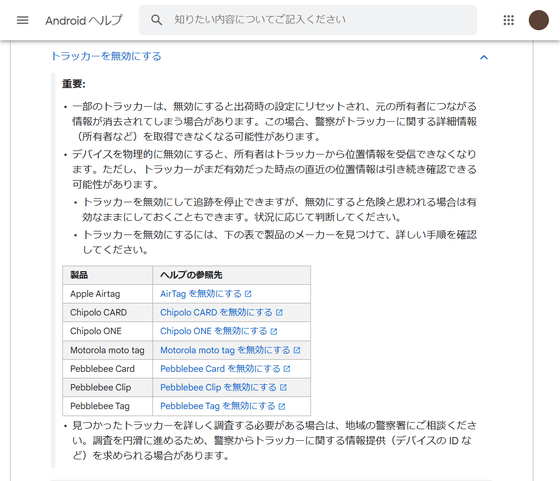Click external-link icon beside Chipolo CARD link
The height and width of the screenshot is (481, 560).
(279, 312)
